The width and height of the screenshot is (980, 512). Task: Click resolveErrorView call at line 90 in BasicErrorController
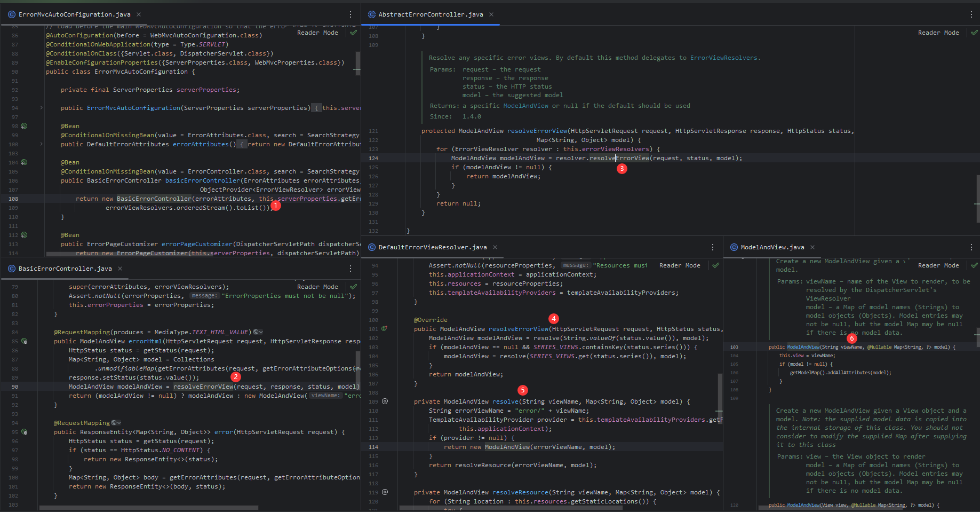203,387
